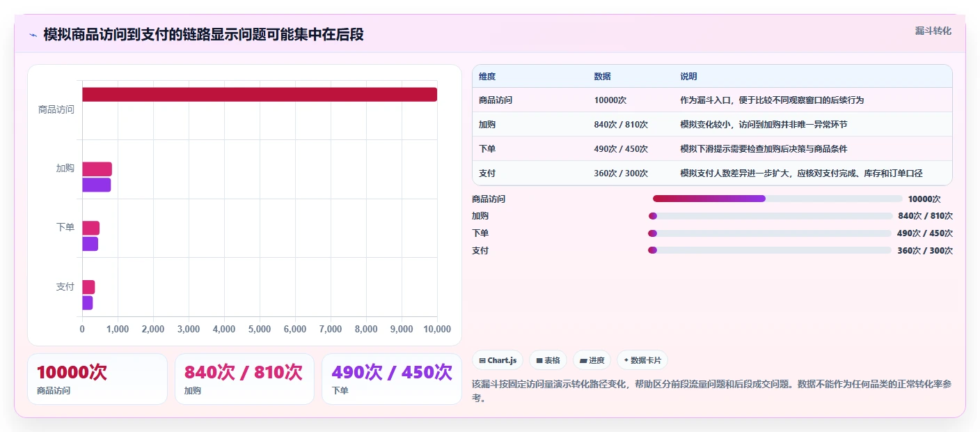Click table data cell 840次 / 810次

621,125
